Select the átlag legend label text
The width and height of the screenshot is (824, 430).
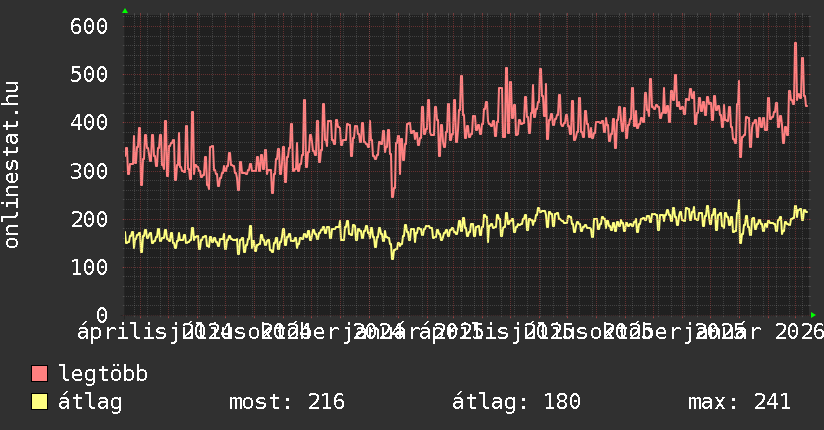pyautogui.click(x=91, y=402)
